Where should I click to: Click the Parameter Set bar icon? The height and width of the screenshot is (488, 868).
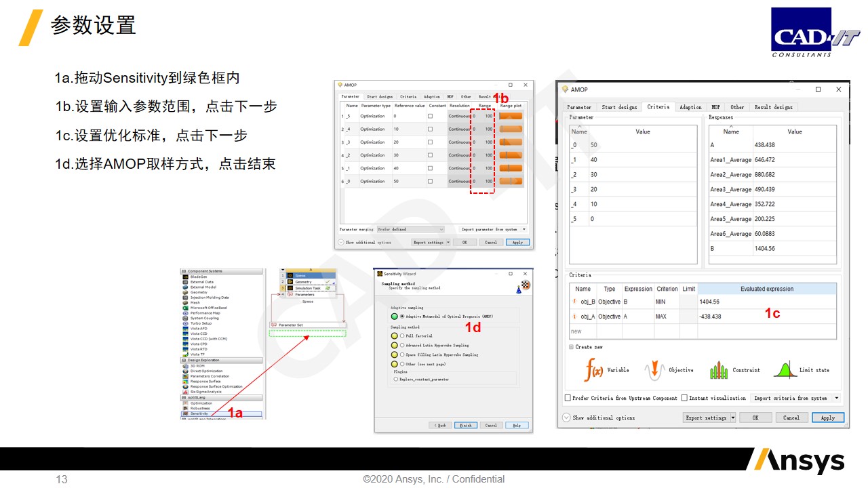coord(274,325)
